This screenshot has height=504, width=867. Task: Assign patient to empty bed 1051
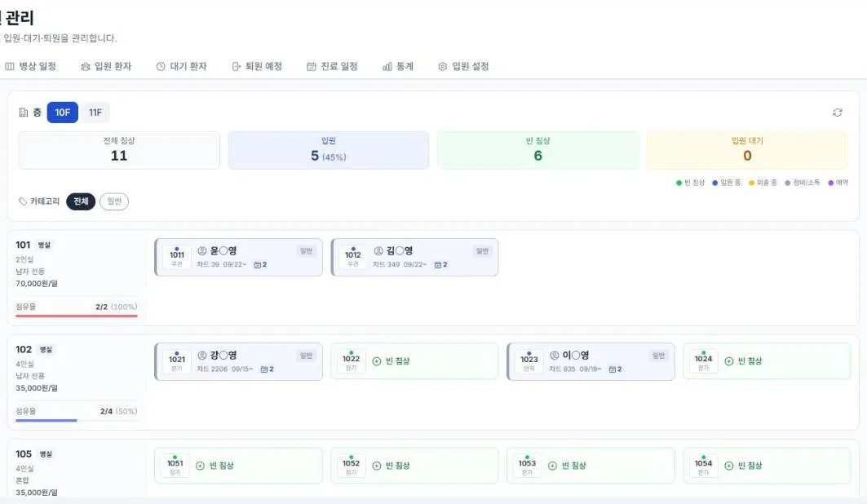[x=238, y=466]
